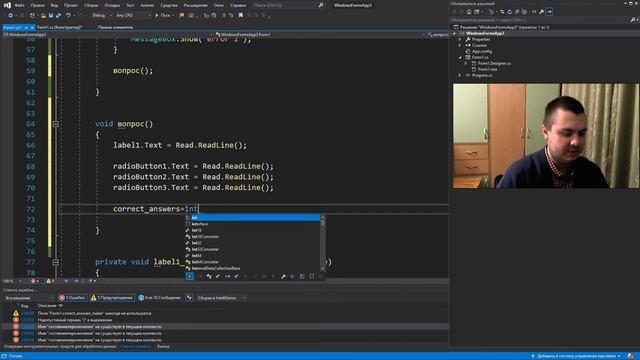Open the editor zoom 100% dropdown
The height and width of the screenshot is (360, 640).
[11, 281]
